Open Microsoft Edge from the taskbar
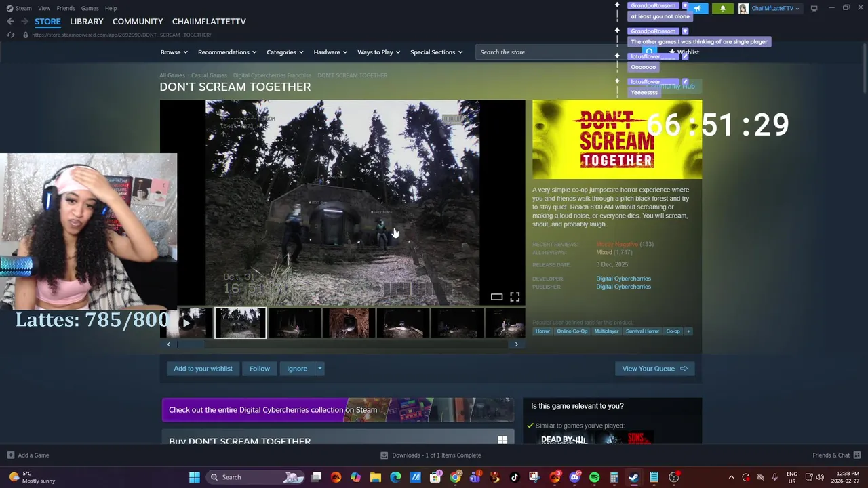868x488 pixels. pos(395,477)
